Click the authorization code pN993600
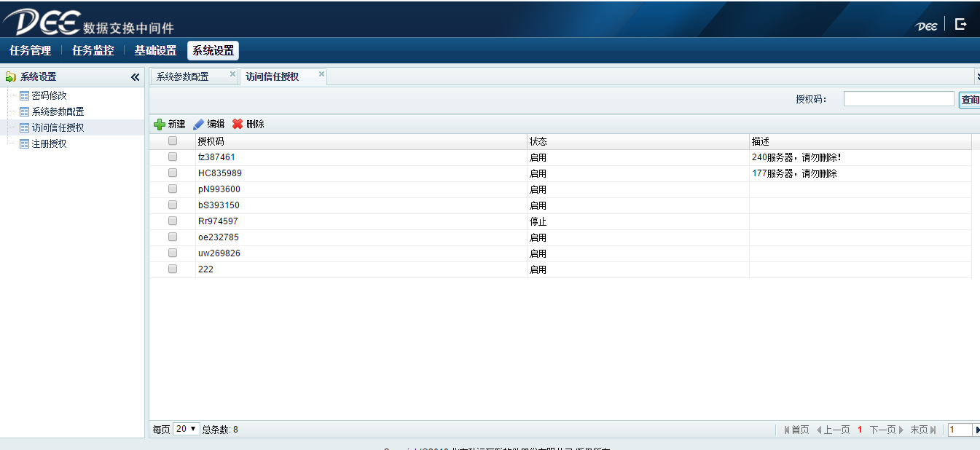This screenshot has width=980, height=450. click(219, 189)
